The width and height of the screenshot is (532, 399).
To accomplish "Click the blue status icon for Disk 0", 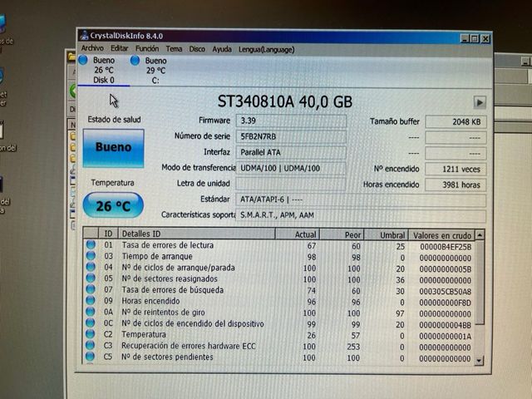I will click(83, 60).
